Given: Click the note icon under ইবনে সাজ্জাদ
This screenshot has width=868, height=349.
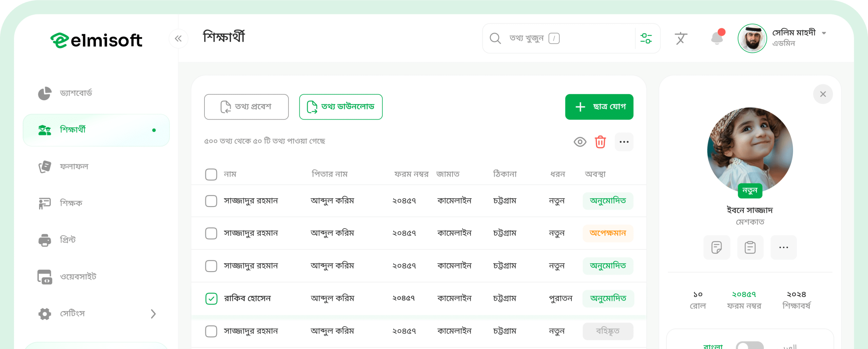Looking at the screenshot, I should click(716, 248).
